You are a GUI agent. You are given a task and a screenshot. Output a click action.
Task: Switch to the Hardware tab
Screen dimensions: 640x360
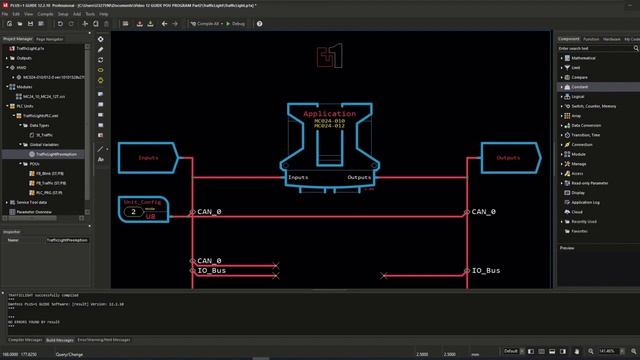(611, 39)
